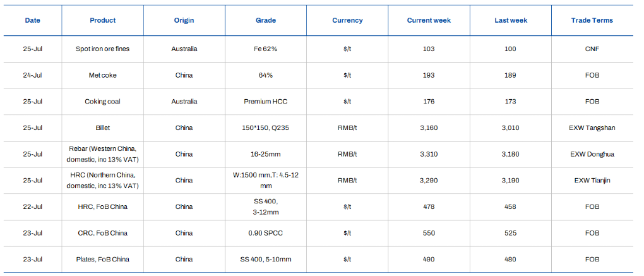Select the Current week column header
The height and width of the screenshot is (276, 644).
429,20
